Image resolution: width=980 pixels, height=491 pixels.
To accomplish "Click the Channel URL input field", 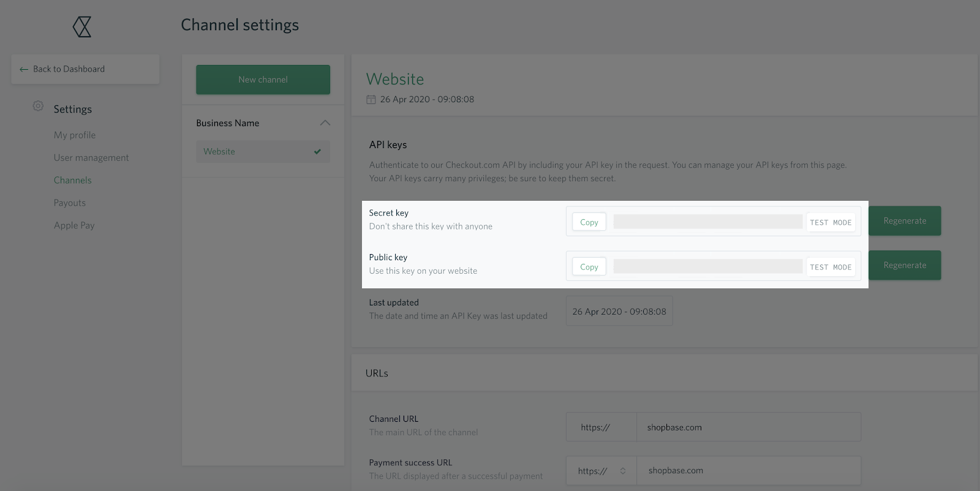I will tap(748, 427).
